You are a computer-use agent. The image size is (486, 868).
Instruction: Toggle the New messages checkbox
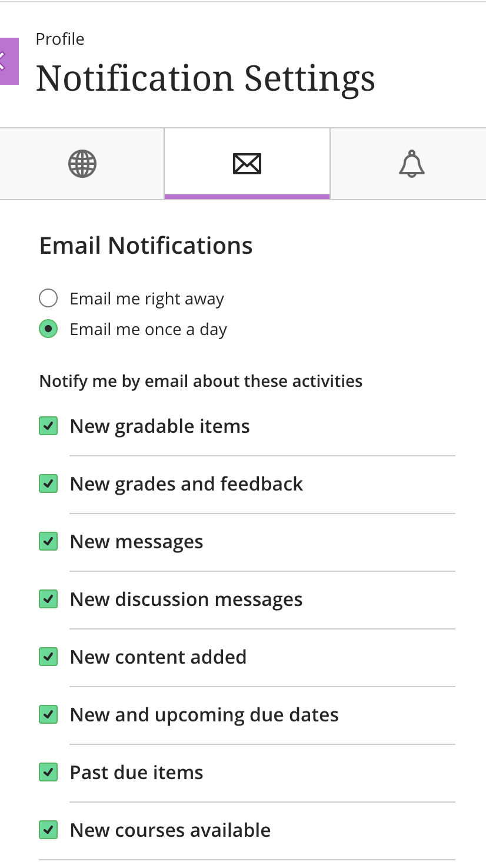[48, 541]
